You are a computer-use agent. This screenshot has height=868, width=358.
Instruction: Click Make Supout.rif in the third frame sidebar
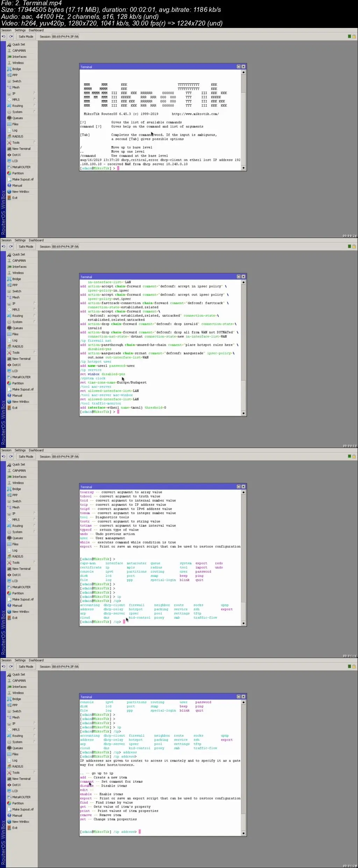[23, 599]
